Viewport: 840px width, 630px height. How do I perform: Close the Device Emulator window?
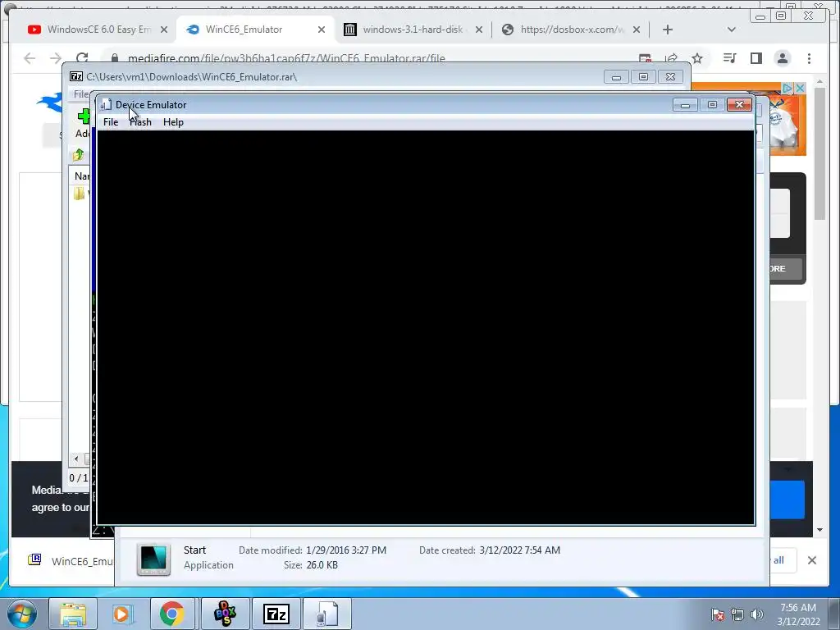[739, 104]
